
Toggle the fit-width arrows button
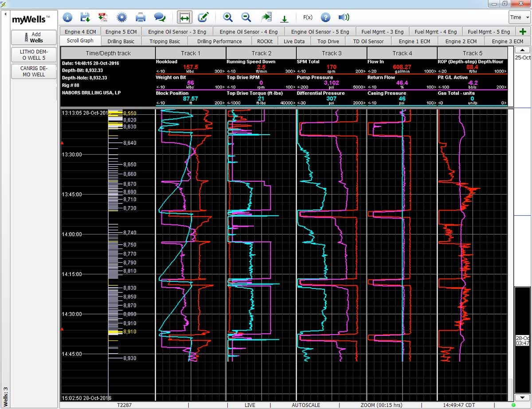coord(184,17)
